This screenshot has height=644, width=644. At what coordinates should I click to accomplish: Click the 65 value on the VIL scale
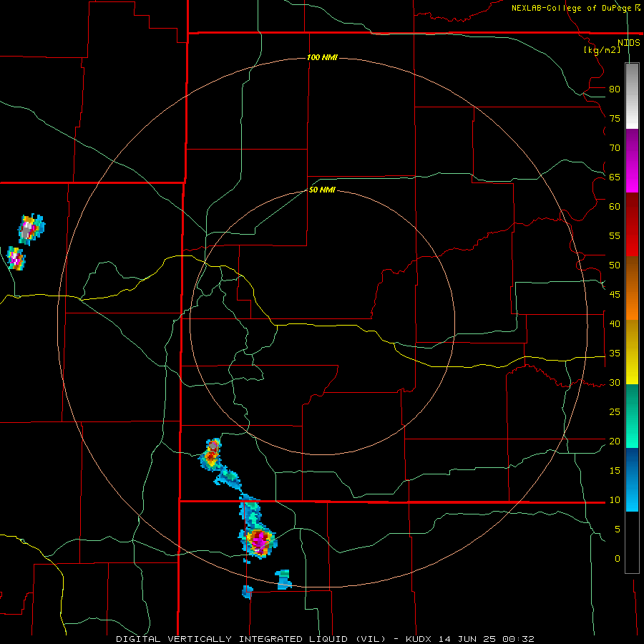[615, 177]
